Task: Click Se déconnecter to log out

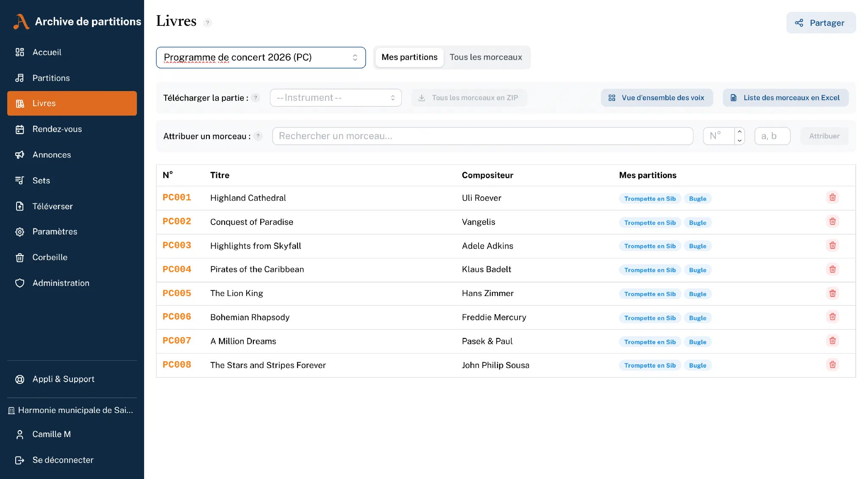Action: 72,460
